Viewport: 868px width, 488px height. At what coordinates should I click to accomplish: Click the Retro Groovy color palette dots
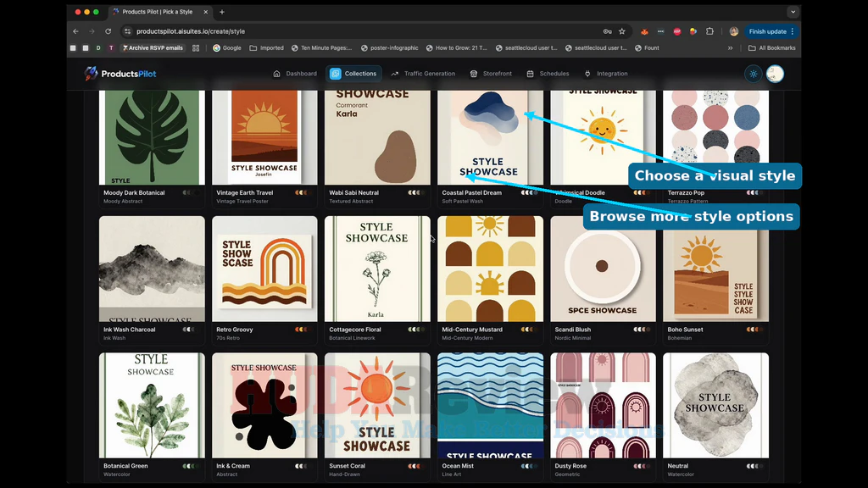point(303,330)
